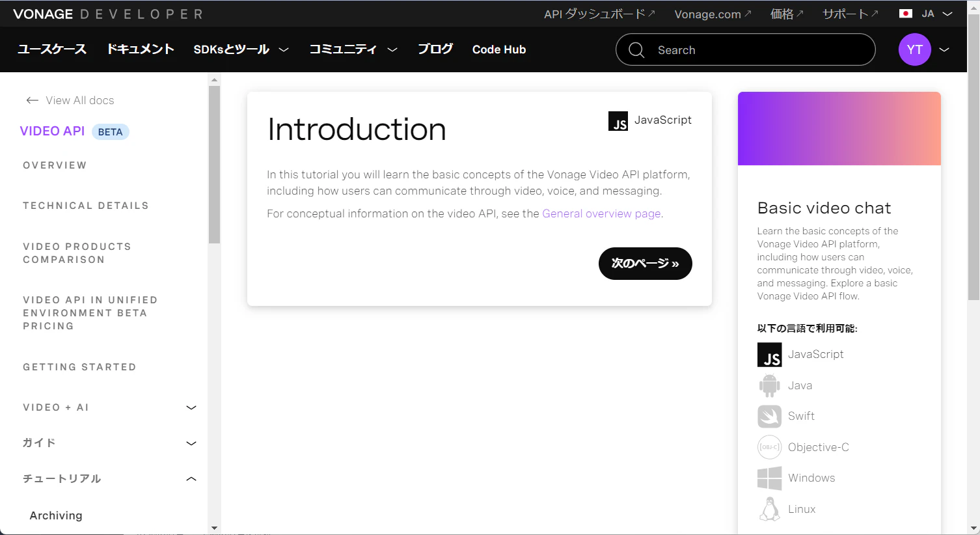The image size is (980, 535).
Task: Open GETTING STARTED in the sidebar
Action: tap(79, 367)
